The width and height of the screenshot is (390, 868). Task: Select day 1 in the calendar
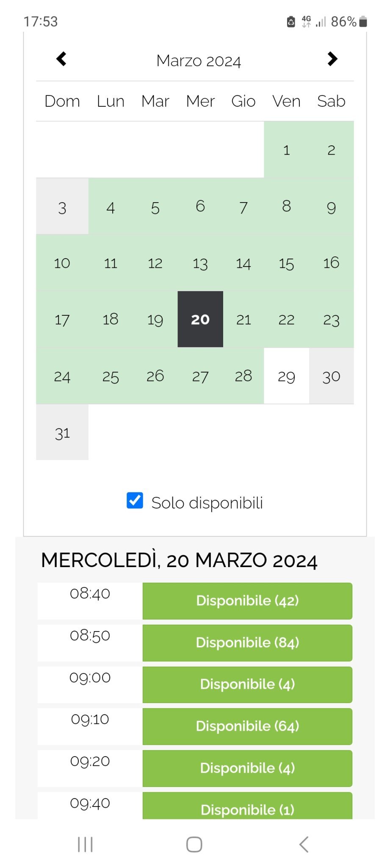(287, 150)
